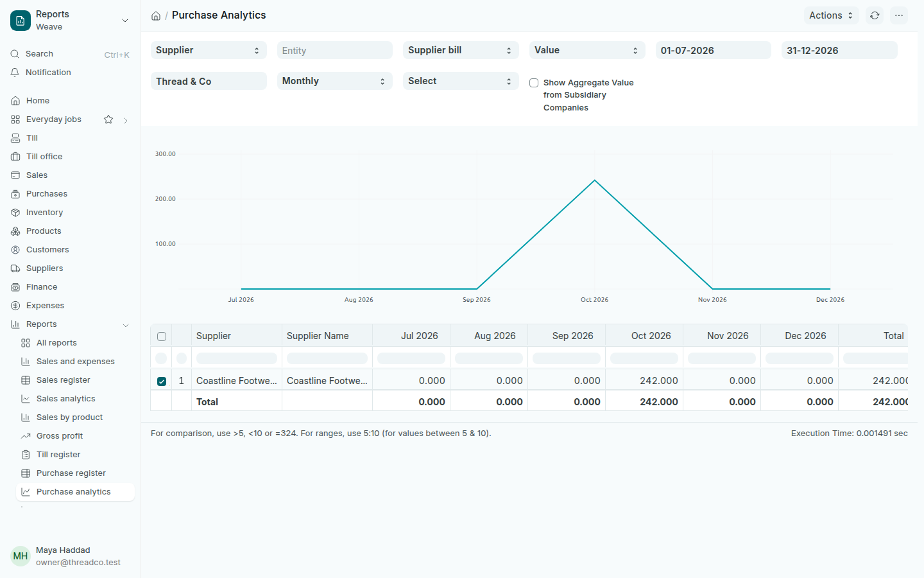The height and width of the screenshot is (578, 924).
Task: Open the Supplier tree type dropdown
Action: click(x=209, y=50)
